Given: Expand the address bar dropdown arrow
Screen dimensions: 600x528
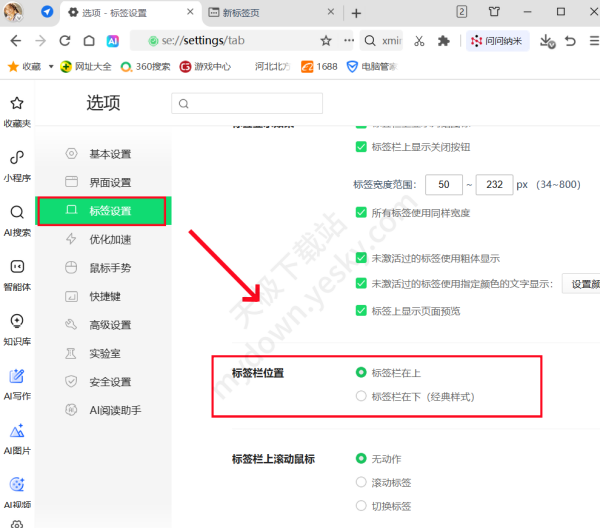Looking at the screenshot, I should (348, 41).
